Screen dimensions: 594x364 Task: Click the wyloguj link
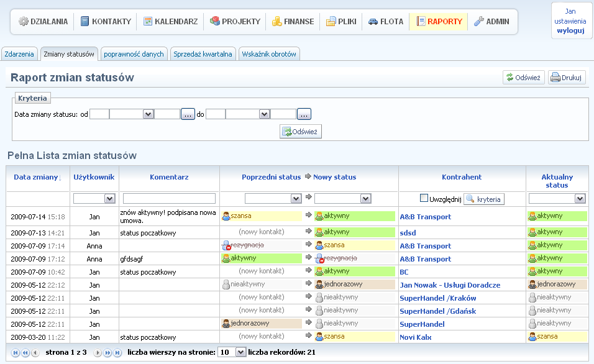[570, 30]
